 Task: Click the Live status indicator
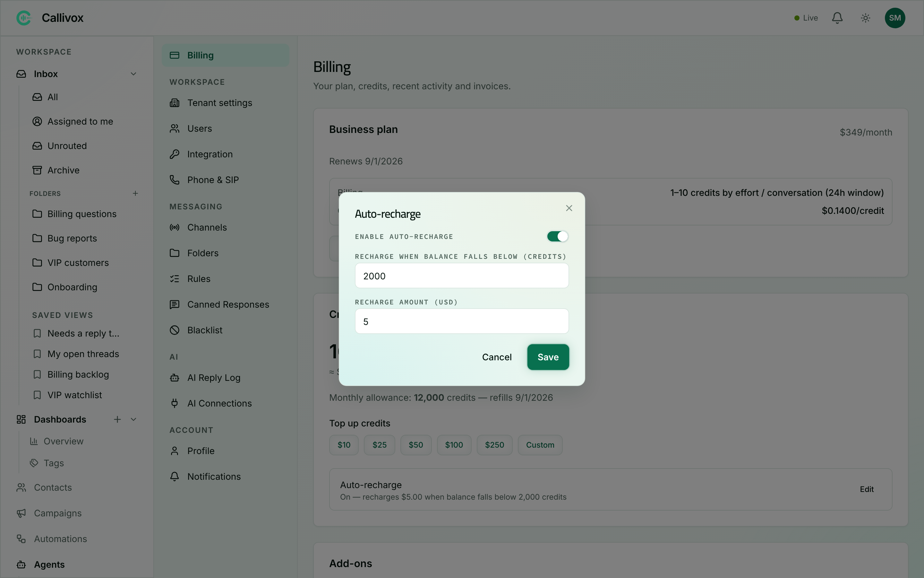coord(806,18)
